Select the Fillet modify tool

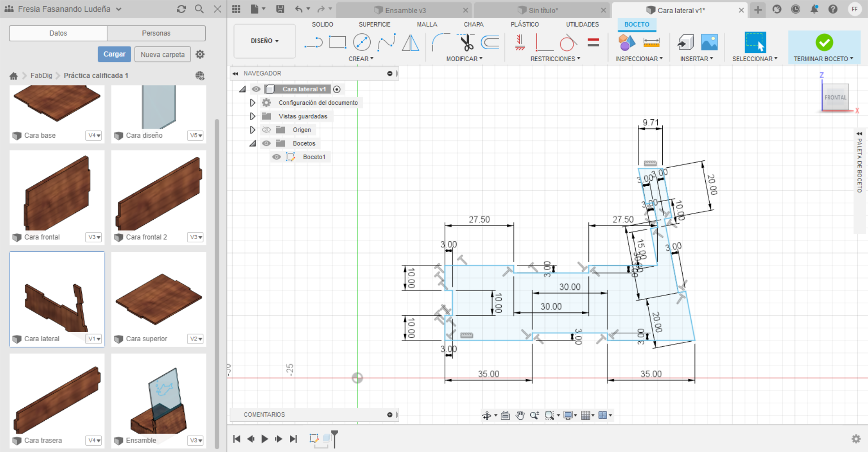441,42
